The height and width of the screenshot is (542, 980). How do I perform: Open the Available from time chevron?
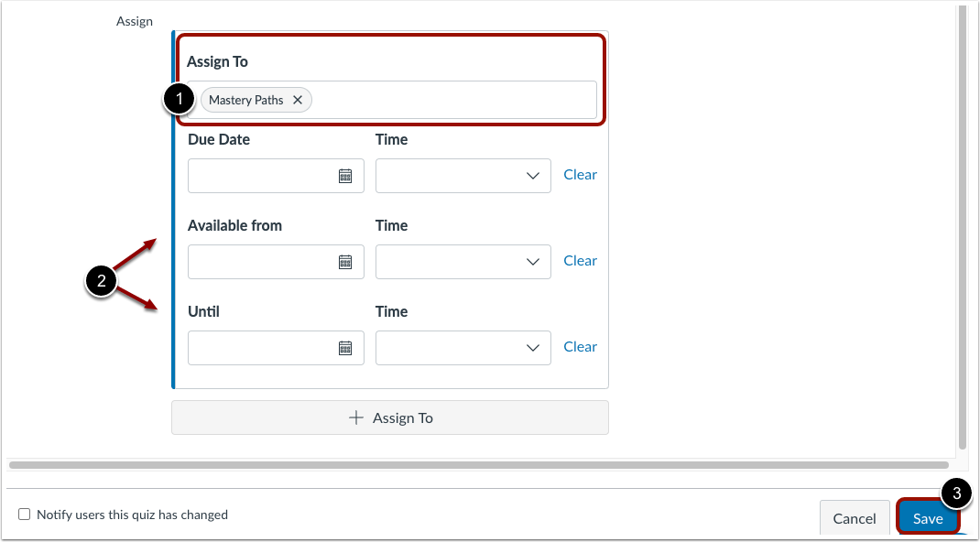click(x=533, y=261)
